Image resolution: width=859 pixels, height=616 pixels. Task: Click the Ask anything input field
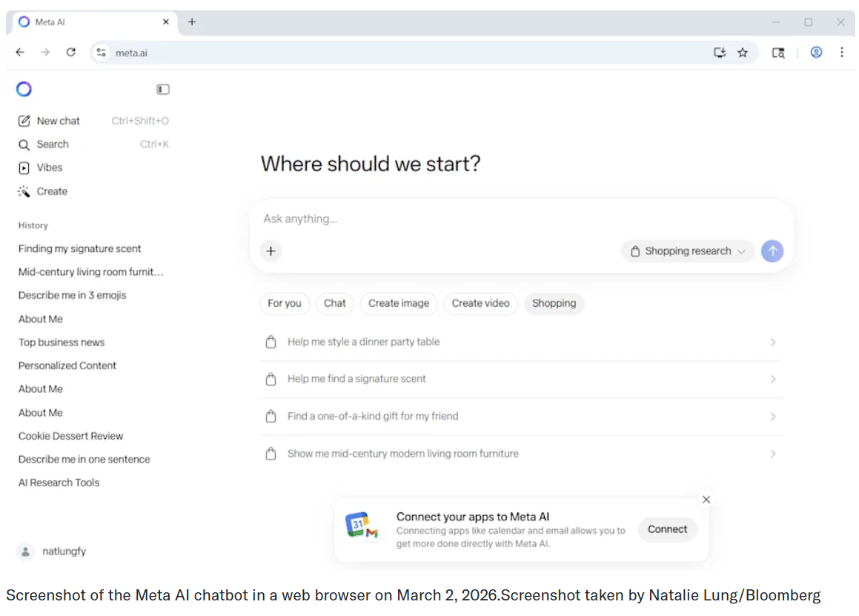pos(520,219)
